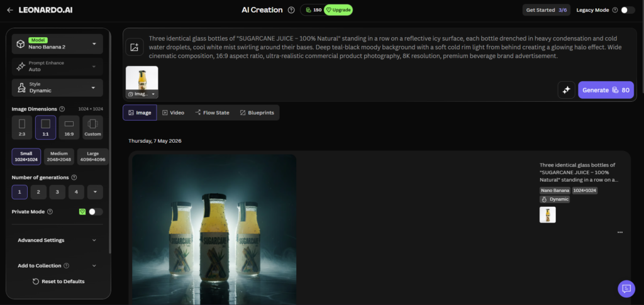644x305 pixels.
Task: Click the 1024×1024 tag on generation
Action: (585, 191)
